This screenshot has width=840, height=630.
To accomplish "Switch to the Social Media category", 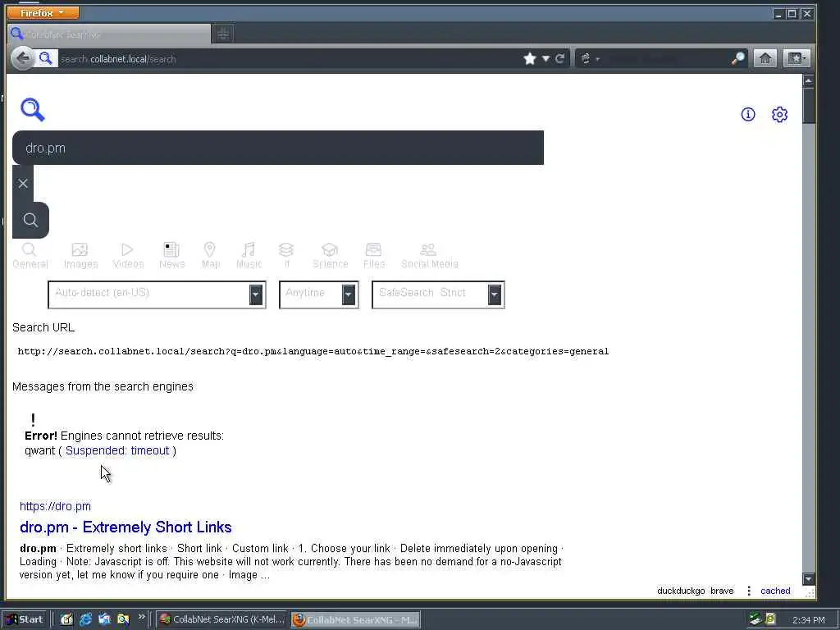I will pos(429,256).
